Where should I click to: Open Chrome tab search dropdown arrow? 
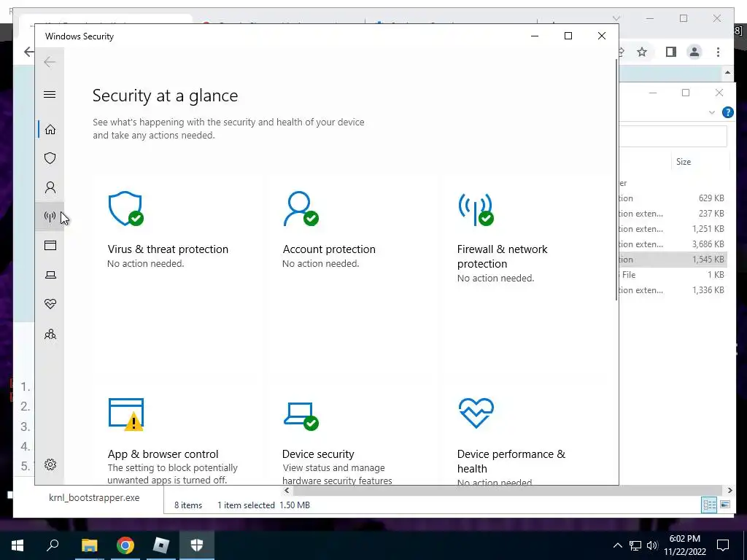[x=616, y=18]
